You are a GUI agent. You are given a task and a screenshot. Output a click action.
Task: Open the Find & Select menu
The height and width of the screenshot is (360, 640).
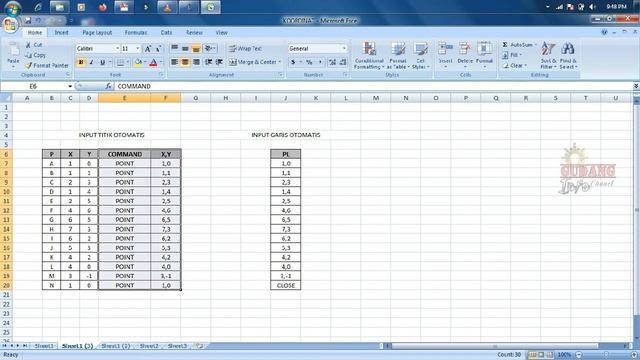pos(568,55)
